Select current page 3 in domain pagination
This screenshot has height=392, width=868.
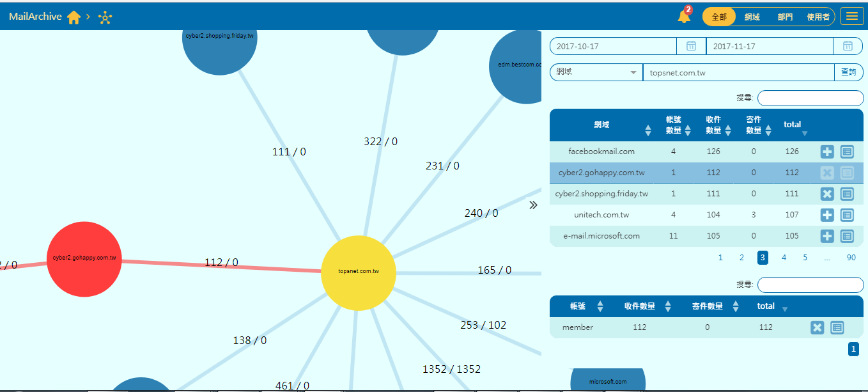click(763, 258)
